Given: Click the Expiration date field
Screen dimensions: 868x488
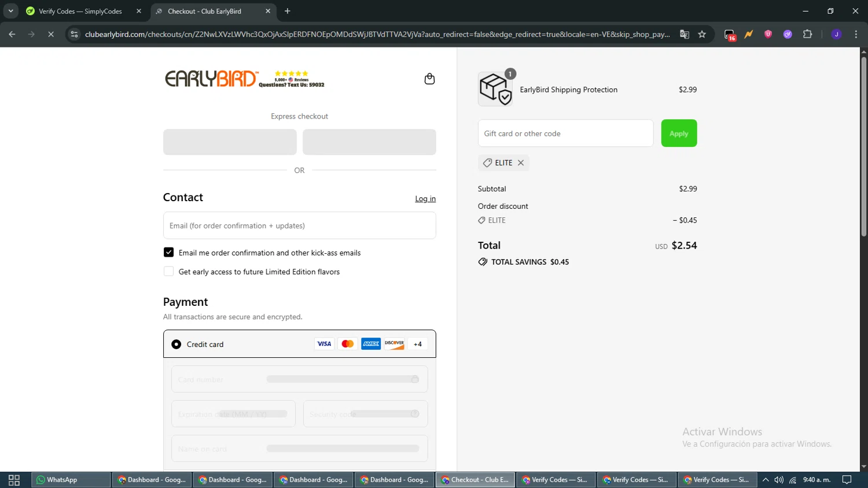Looking at the screenshot, I should (x=233, y=414).
